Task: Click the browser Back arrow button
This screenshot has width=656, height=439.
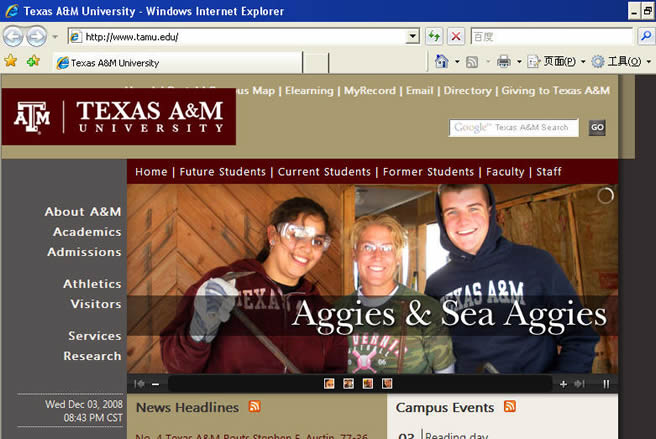Action: (13, 37)
